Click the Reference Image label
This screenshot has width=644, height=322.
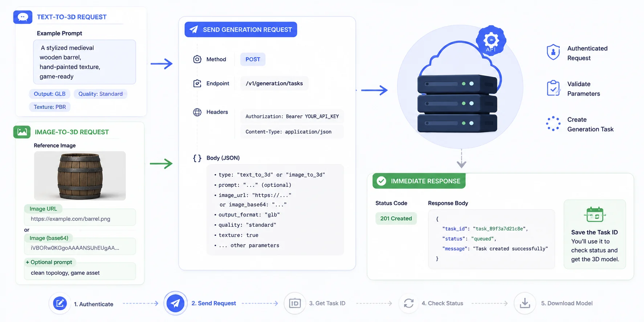[55, 145]
